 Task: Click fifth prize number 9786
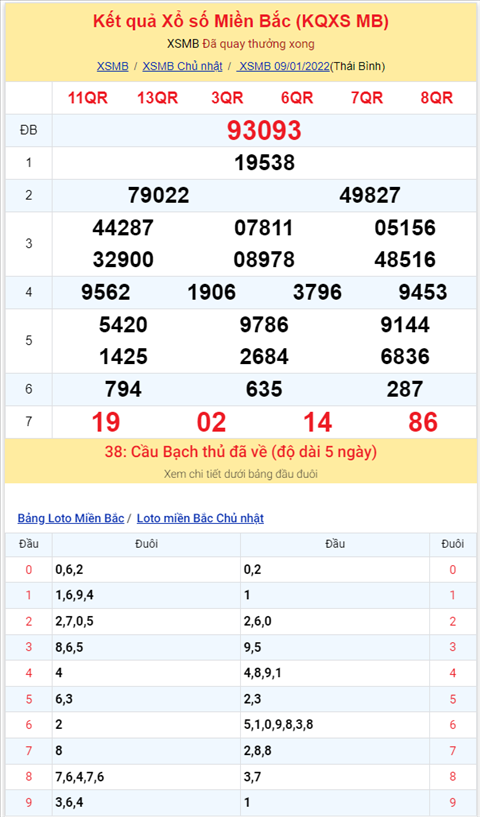click(264, 325)
